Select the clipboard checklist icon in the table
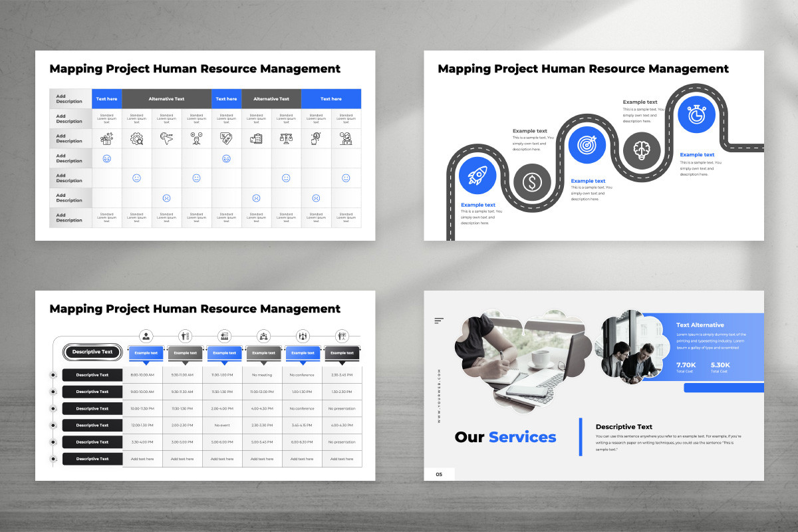The height and width of the screenshot is (532, 798). [x=255, y=138]
